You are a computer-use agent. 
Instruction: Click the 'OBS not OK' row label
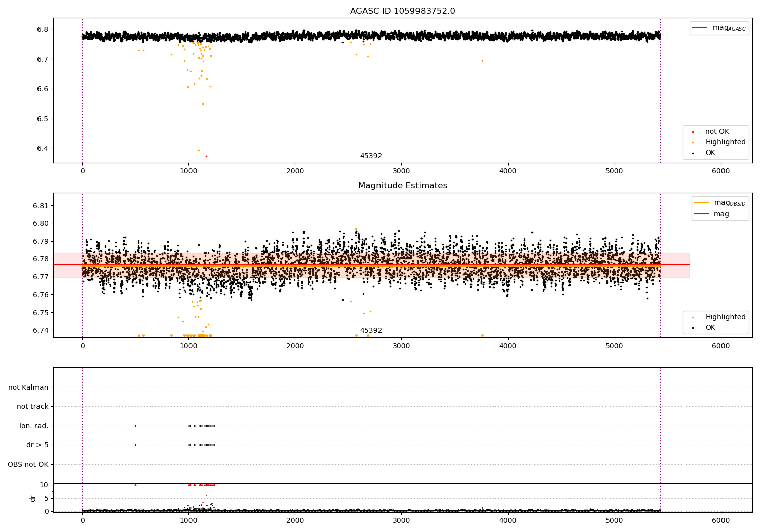(28, 465)
